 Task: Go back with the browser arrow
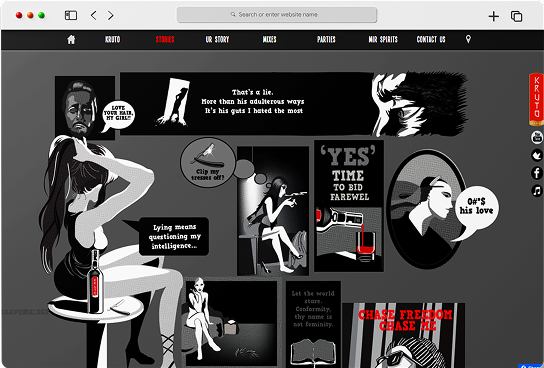93,15
